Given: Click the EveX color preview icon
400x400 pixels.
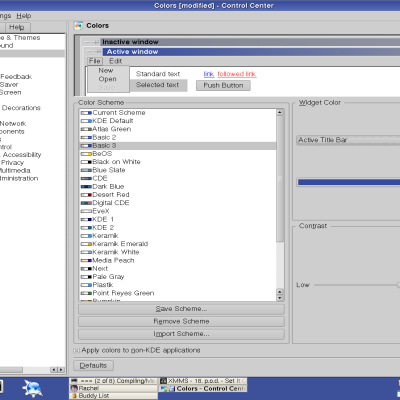Looking at the screenshot, I should coord(86,211).
